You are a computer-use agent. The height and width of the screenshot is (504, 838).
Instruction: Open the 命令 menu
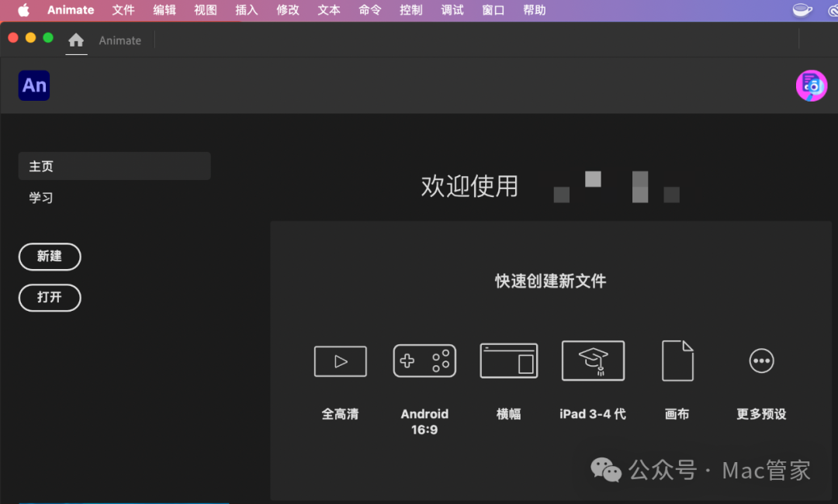tap(370, 10)
